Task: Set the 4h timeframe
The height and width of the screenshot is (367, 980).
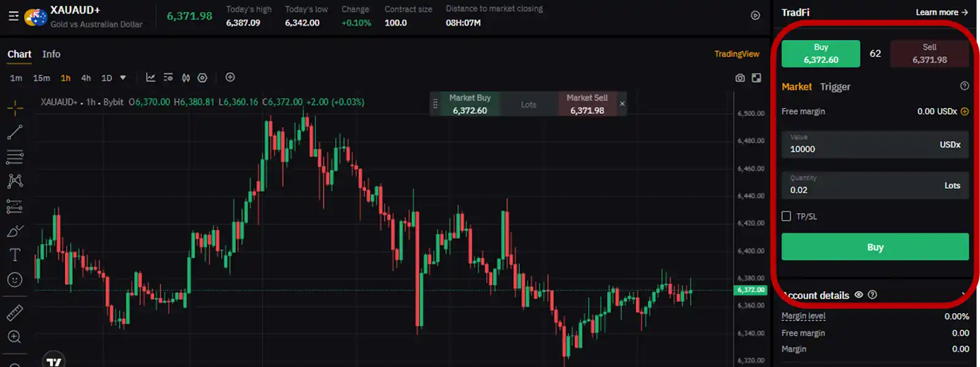Action: click(86, 78)
